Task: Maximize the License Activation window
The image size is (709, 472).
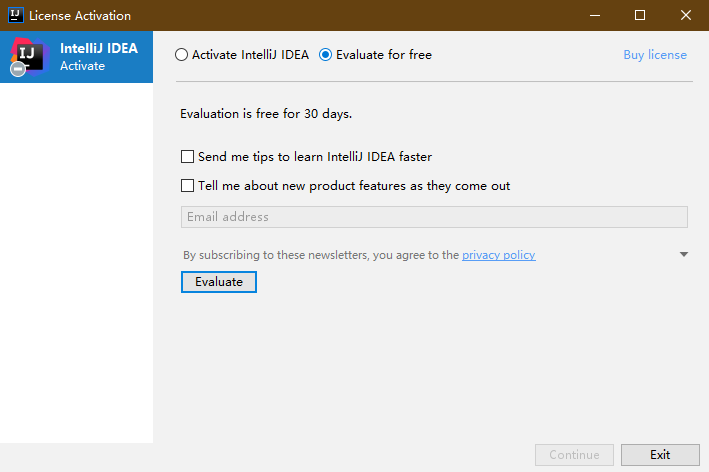Action: 640,15
